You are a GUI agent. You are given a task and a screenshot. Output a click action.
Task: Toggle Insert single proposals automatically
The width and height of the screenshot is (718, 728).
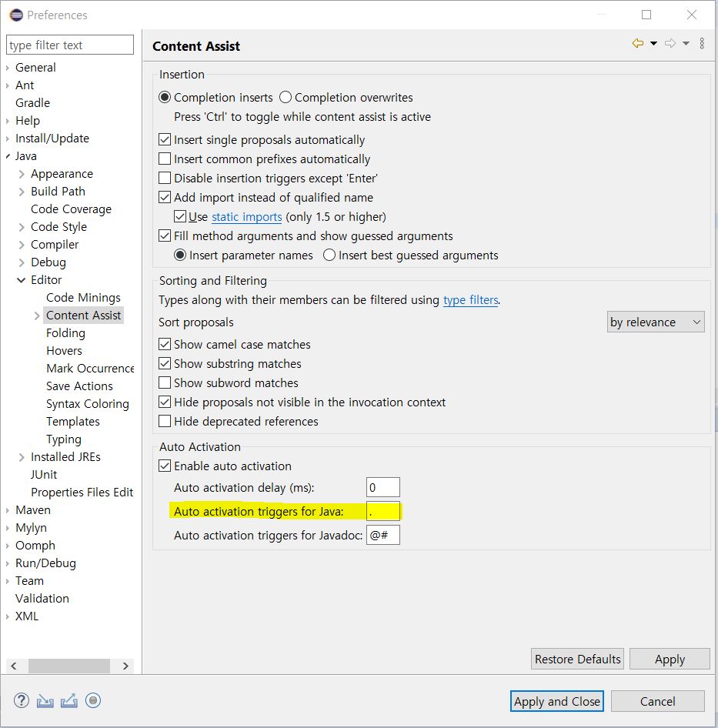[165, 139]
